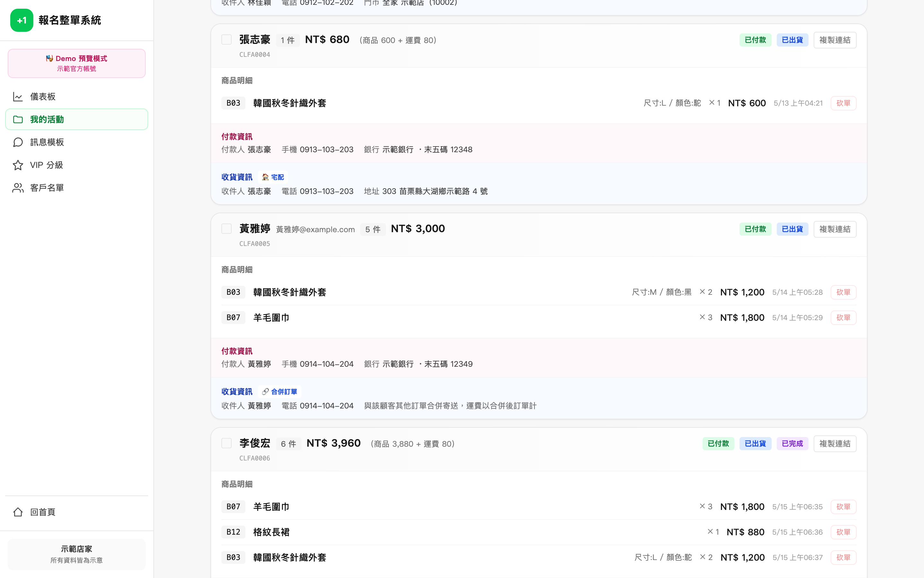Click 砍單 for 李俊宏's 羊毛圍巾 item
The height and width of the screenshot is (578, 924).
843,506
